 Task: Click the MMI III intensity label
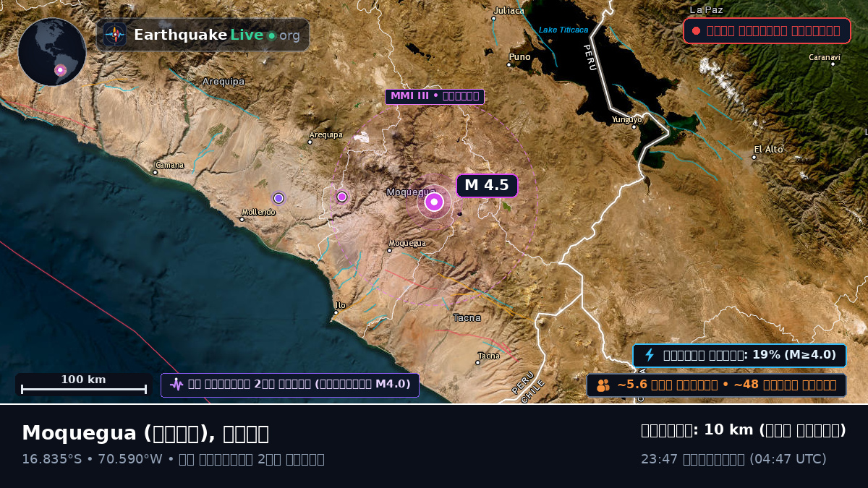(435, 96)
